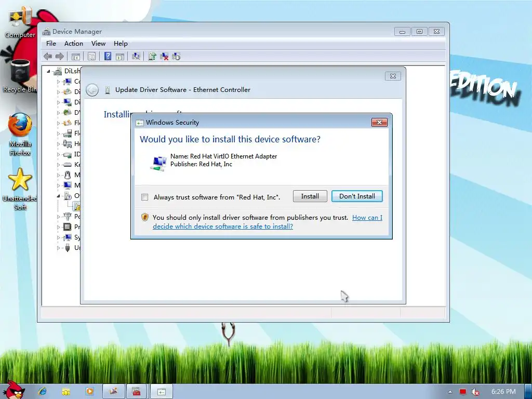This screenshot has height=399, width=532.
Task: Click the Install button
Action: [x=310, y=196]
